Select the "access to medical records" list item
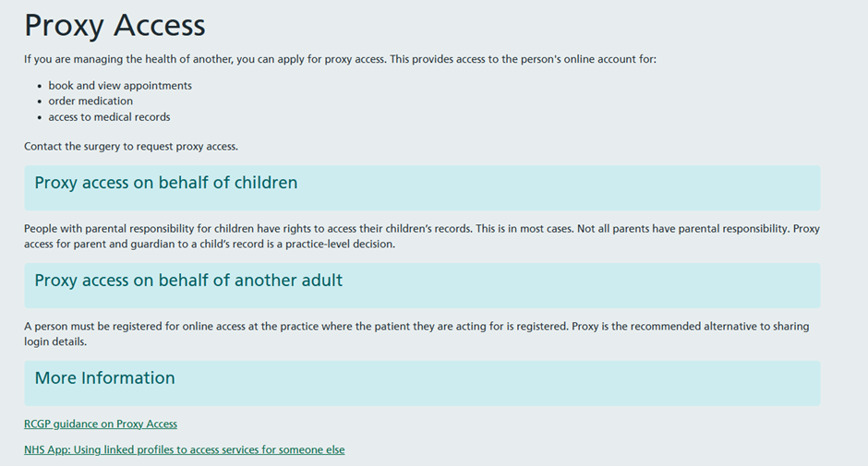This screenshot has width=868, height=466. pyautogui.click(x=109, y=117)
